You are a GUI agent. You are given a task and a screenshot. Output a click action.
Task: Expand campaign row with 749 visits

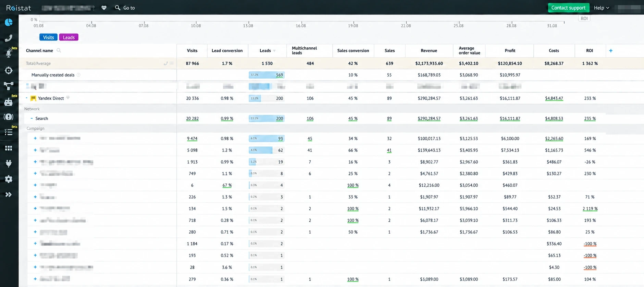35,173
